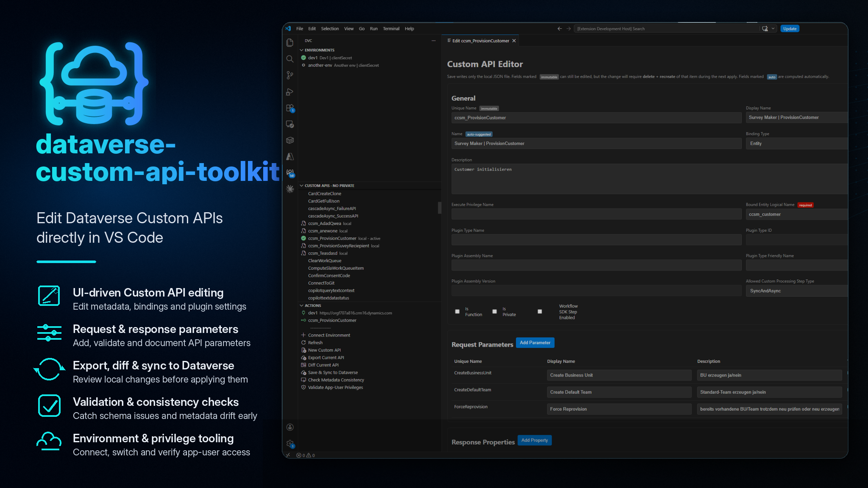Toggle the Workflow SDK Step Enabled checkbox

[540, 311]
